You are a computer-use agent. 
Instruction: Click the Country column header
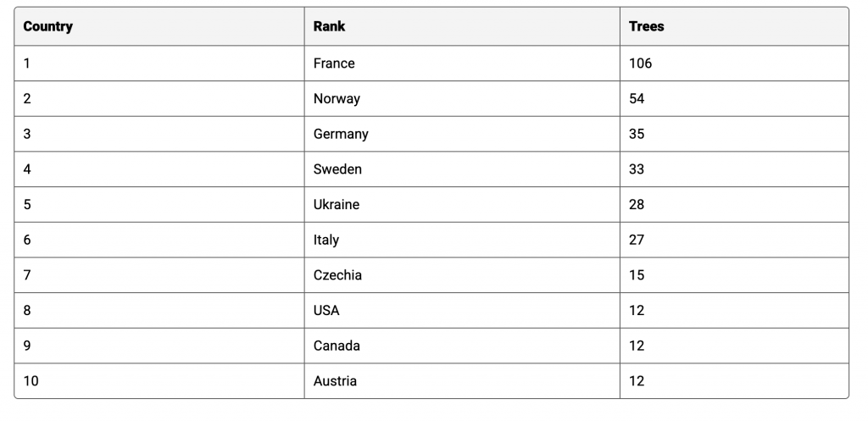48,26
